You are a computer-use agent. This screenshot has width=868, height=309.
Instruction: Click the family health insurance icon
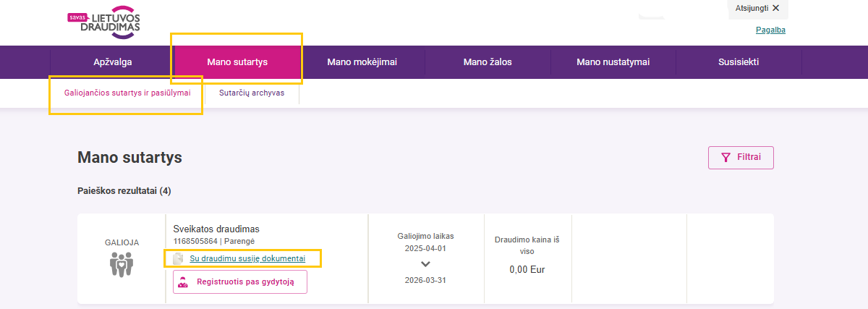[122, 266]
